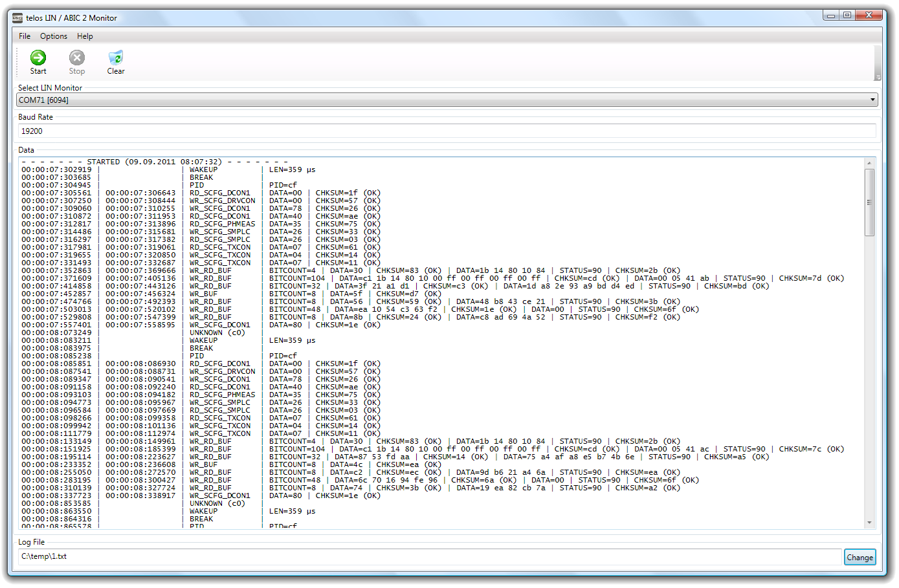Open the File menu
This screenshot has width=899, height=588.
25,36
